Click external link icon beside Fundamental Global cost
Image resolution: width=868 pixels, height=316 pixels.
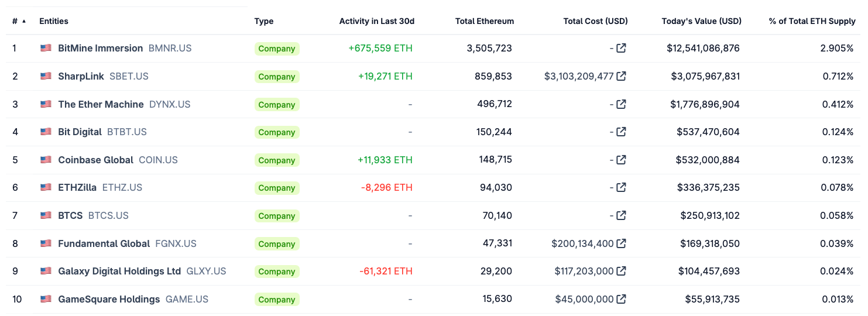pos(622,243)
